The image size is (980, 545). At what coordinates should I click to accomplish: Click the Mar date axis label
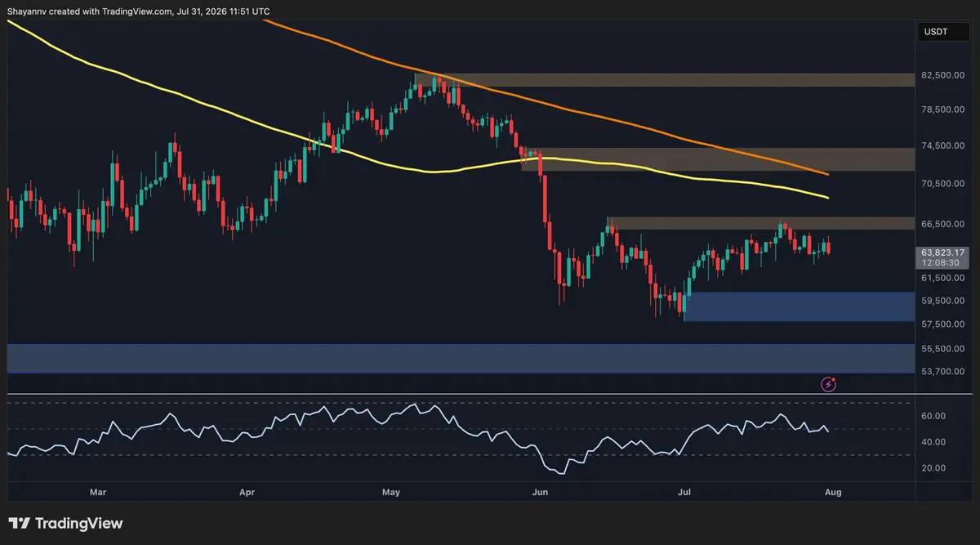[98, 492]
